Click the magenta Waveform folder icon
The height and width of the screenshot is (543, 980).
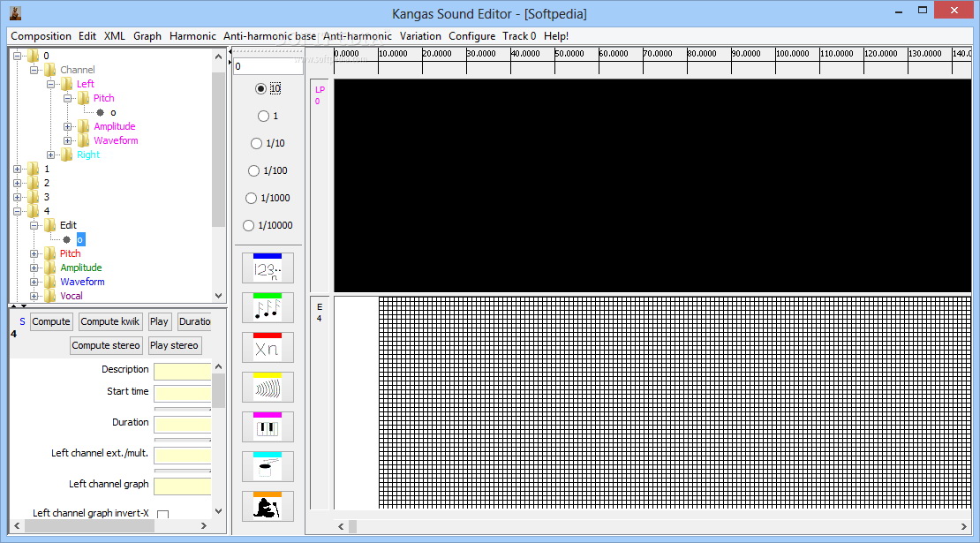tap(84, 140)
